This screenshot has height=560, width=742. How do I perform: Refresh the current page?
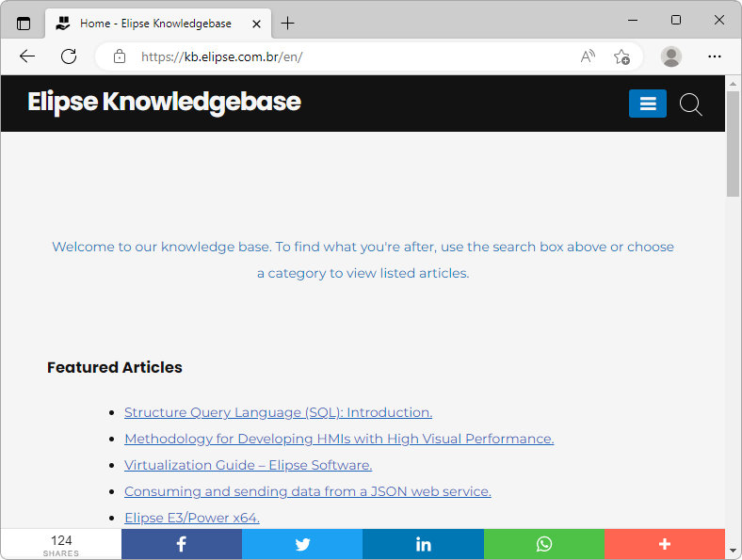point(69,56)
